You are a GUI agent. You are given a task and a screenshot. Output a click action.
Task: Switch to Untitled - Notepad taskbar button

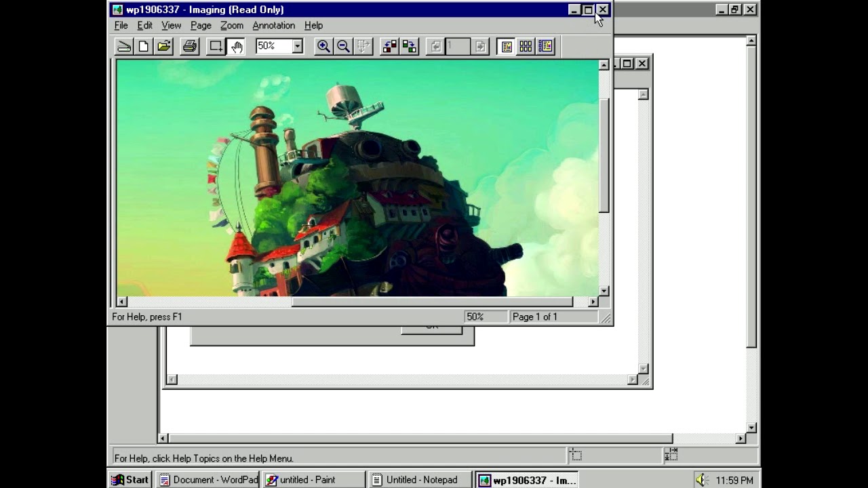click(x=421, y=480)
